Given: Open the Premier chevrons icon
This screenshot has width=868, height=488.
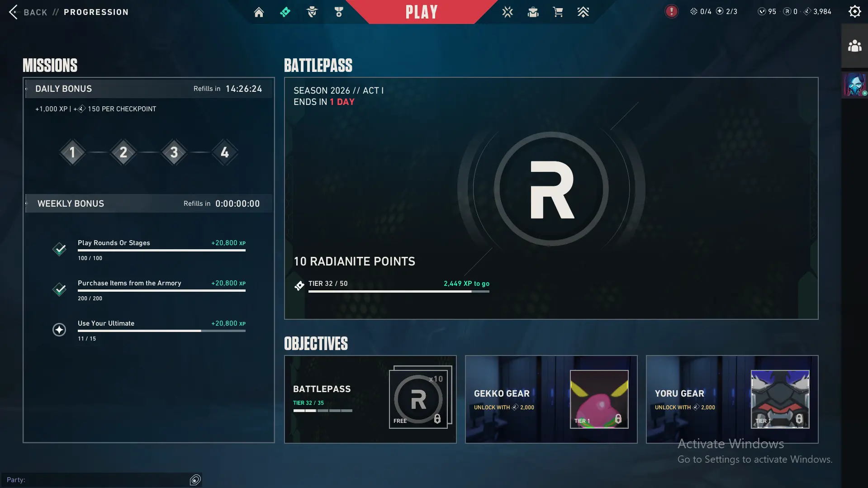Looking at the screenshot, I should click(583, 12).
